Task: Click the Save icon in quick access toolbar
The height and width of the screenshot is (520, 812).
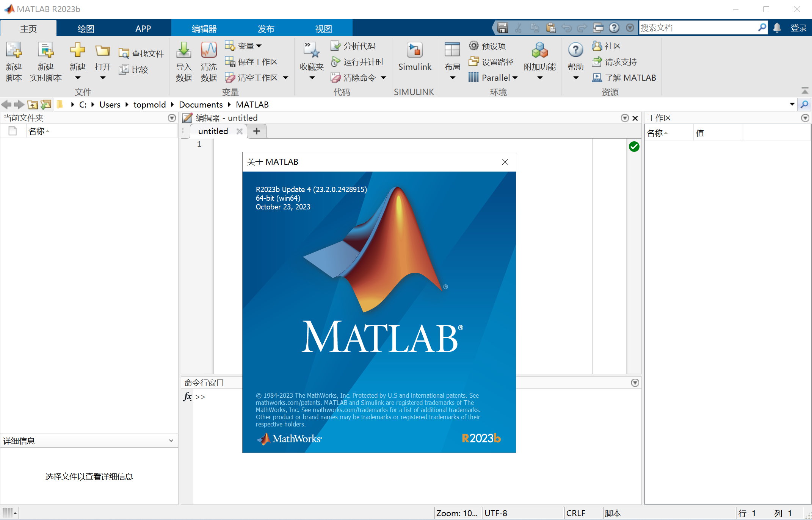Action: (x=503, y=28)
